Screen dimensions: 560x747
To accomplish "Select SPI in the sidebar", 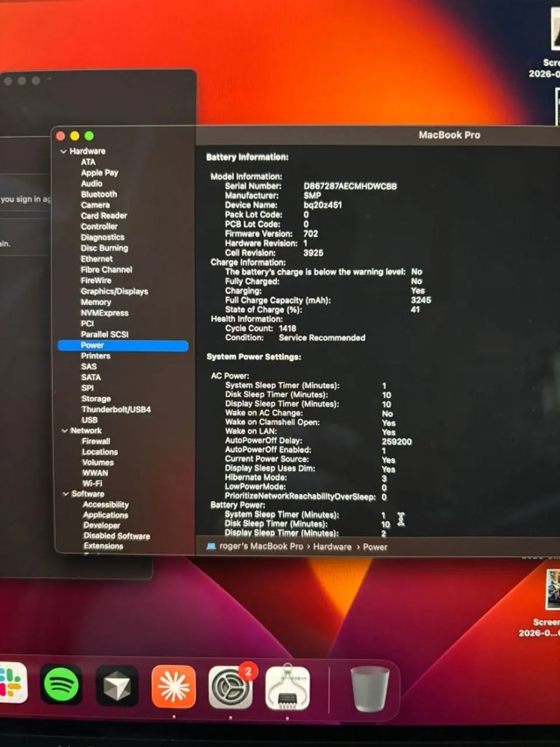I will (87, 388).
